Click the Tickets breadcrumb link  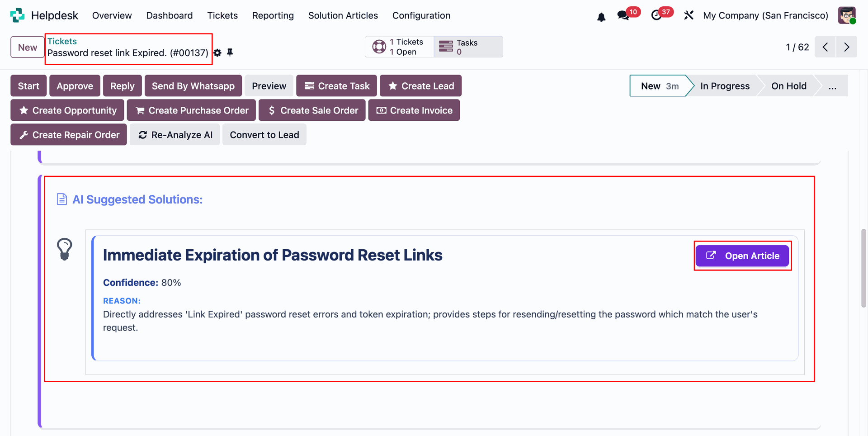[62, 41]
